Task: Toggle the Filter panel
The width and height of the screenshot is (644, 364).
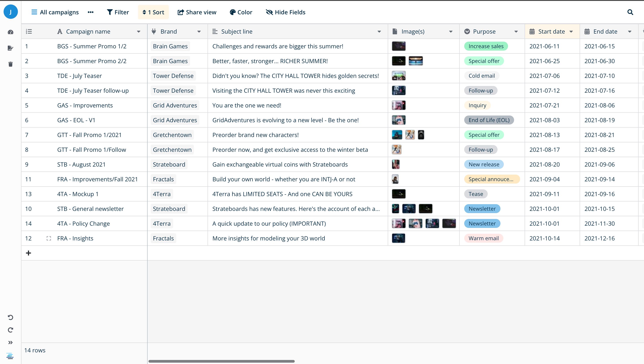Action: [x=118, y=12]
